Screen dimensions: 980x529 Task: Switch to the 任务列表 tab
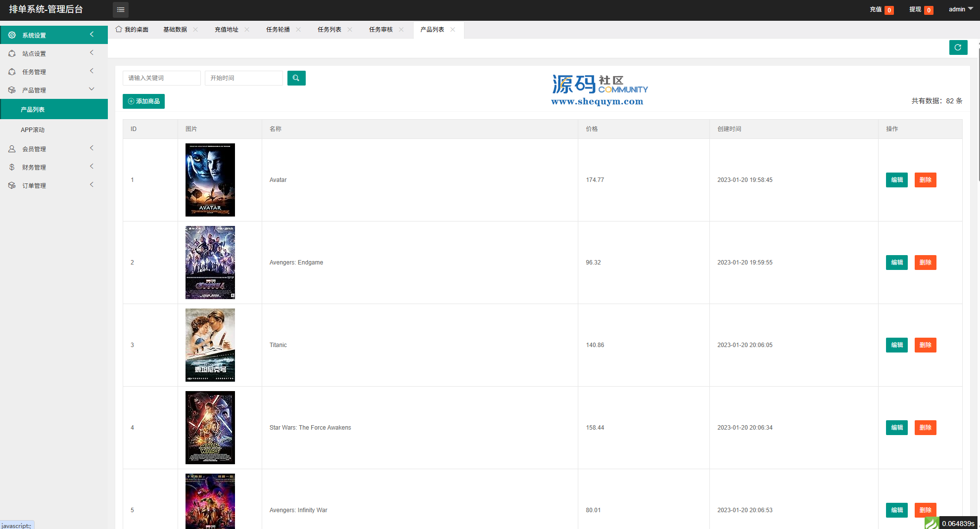click(x=329, y=30)
